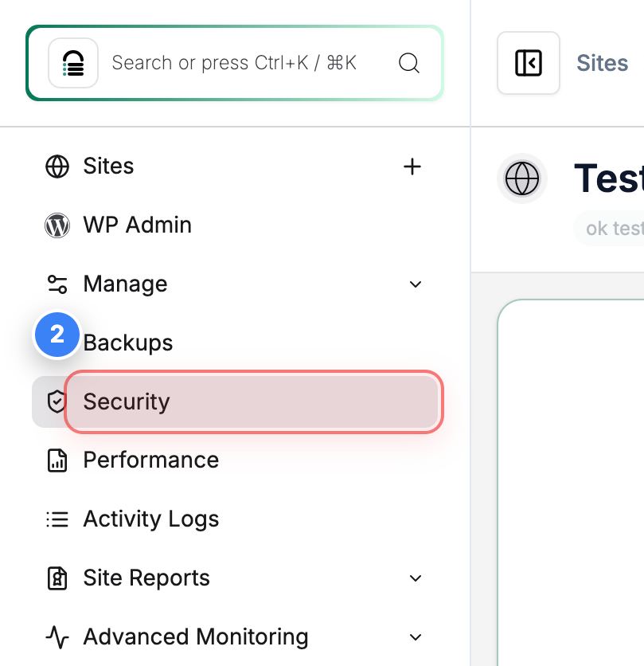The height and width of the screenshot is (666, 644).
Task: Expand the Advanced Monitoring section
Action: (x=415, y=637)
